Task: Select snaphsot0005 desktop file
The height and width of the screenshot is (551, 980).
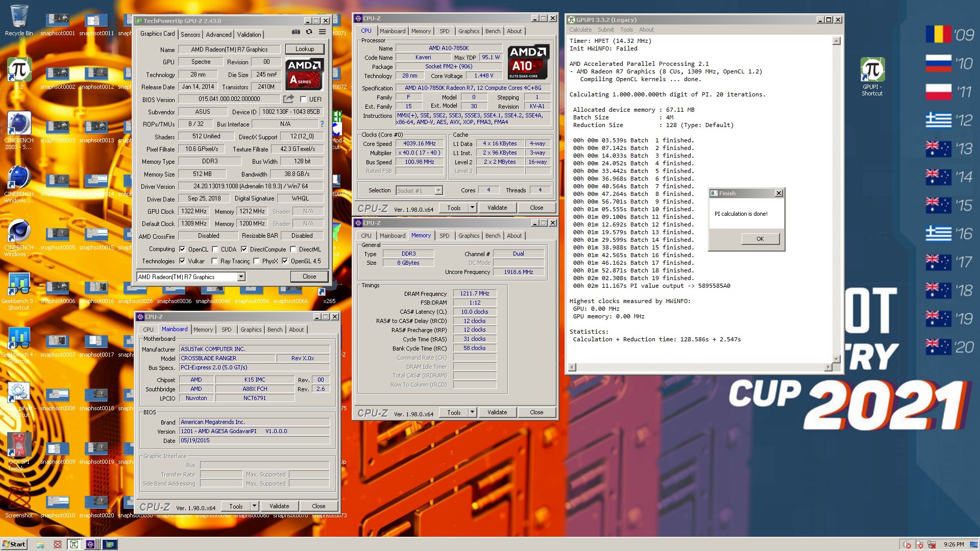Action: 58,239
